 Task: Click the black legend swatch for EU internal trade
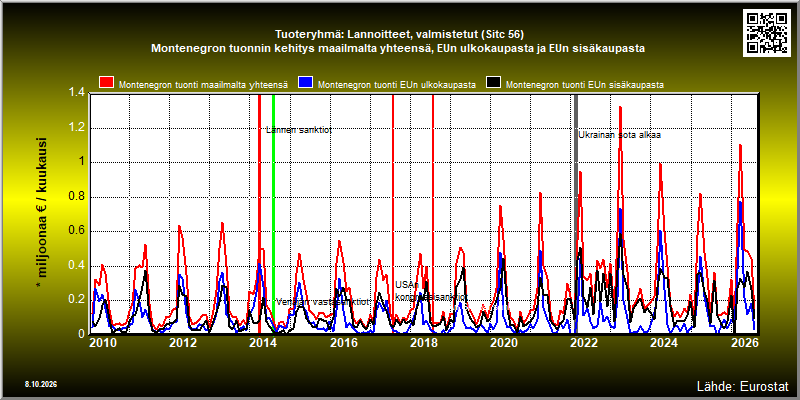[x=493, y=83]
